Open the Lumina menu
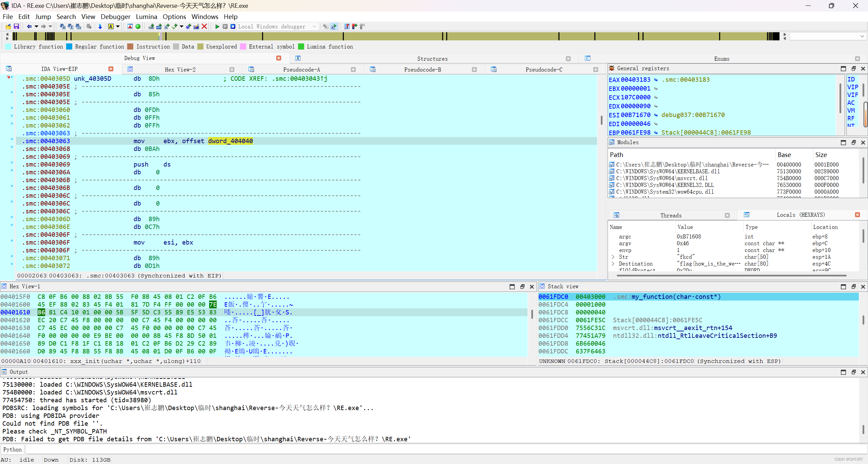This screenshot has width=868, height=464. [x=146, y=17]
